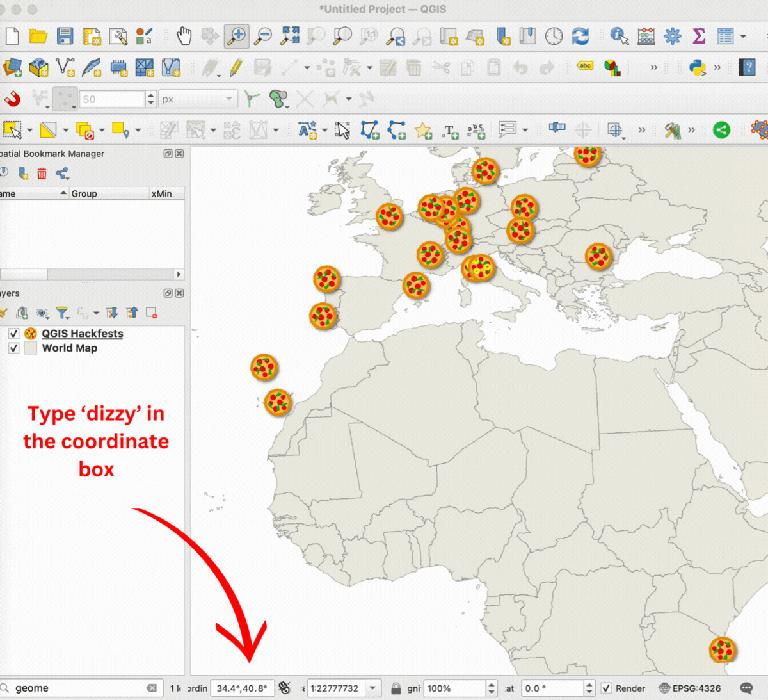Screen dimensions: 768x700
Task: Open a project using the yellow folder icon
Action: click(x=38, y=36)
